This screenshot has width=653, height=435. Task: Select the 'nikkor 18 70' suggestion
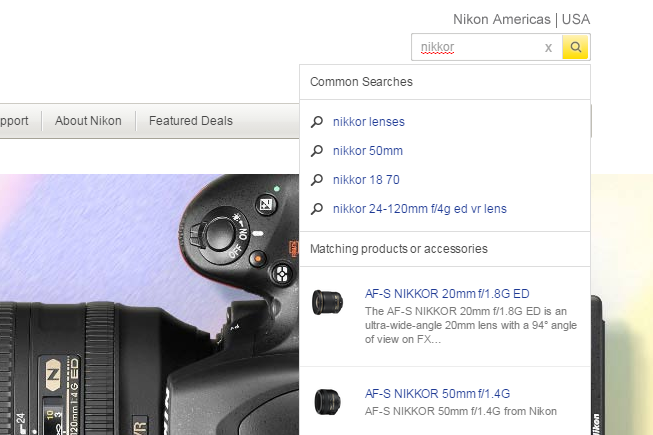[366, 180]
